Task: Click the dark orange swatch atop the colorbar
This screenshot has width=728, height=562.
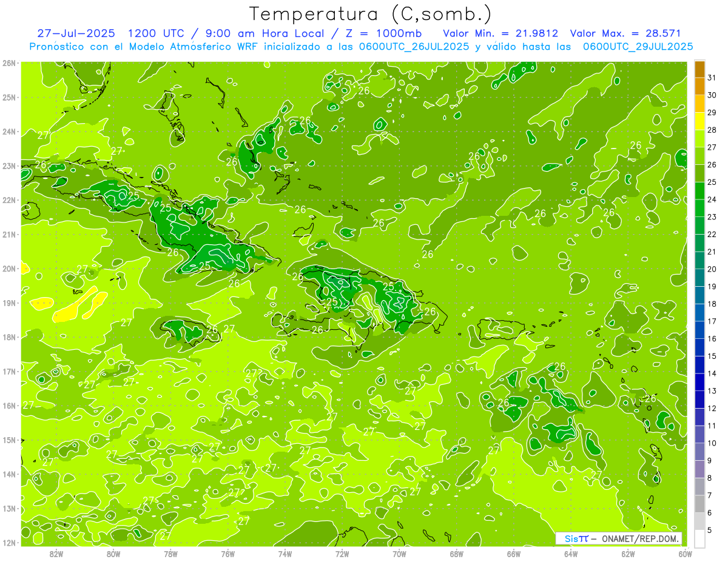Action: [699, 69]
